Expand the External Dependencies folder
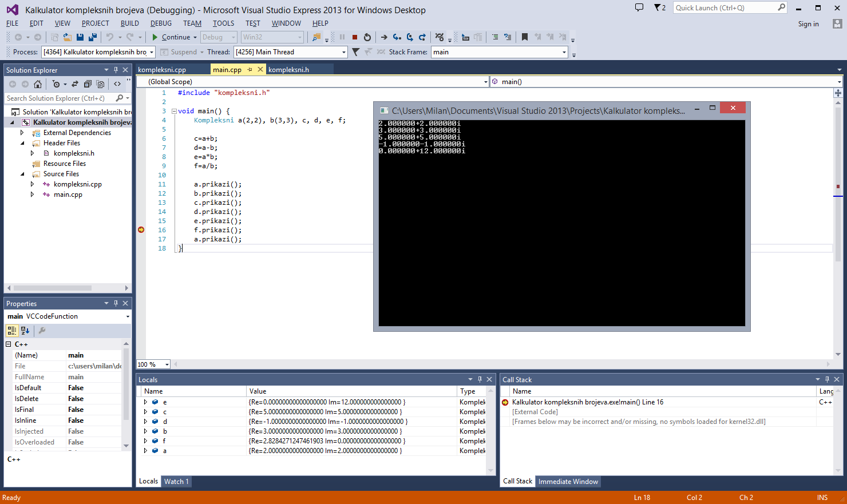 [x=22, y=133]
